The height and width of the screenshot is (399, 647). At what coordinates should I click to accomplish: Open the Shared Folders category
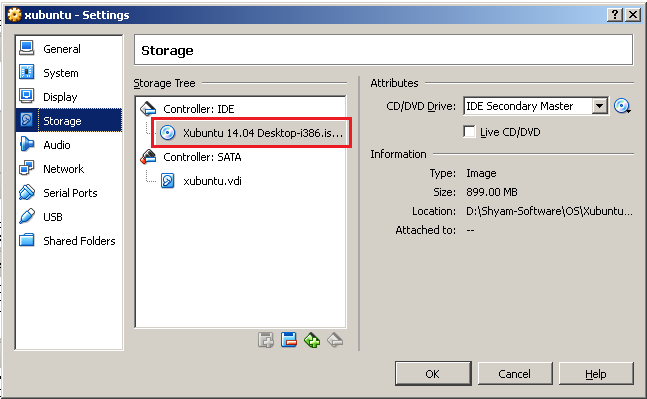(69, 241)
